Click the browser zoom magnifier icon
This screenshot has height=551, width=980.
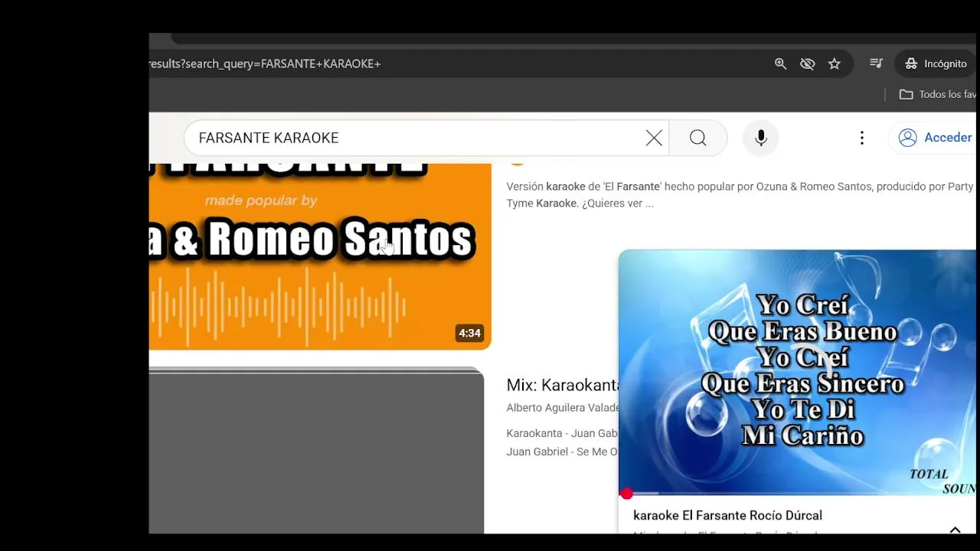tap(780, 64)
